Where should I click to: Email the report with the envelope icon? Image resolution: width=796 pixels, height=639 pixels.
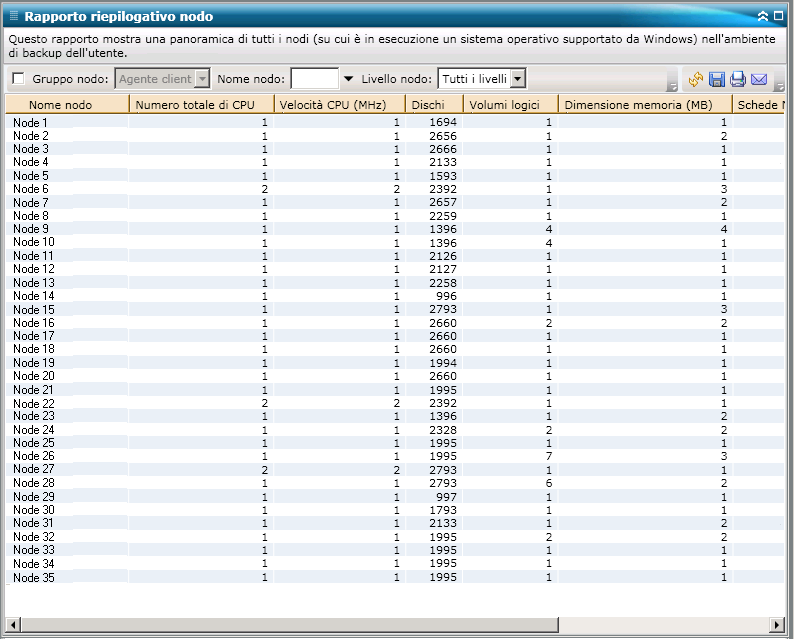(759, 79)
